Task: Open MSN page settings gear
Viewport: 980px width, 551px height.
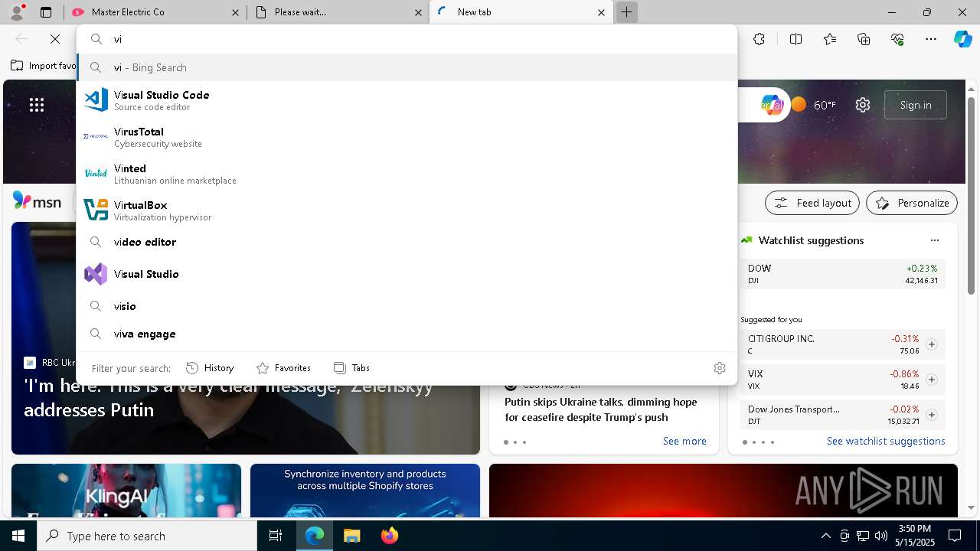Action: click(x=863, y=105)
